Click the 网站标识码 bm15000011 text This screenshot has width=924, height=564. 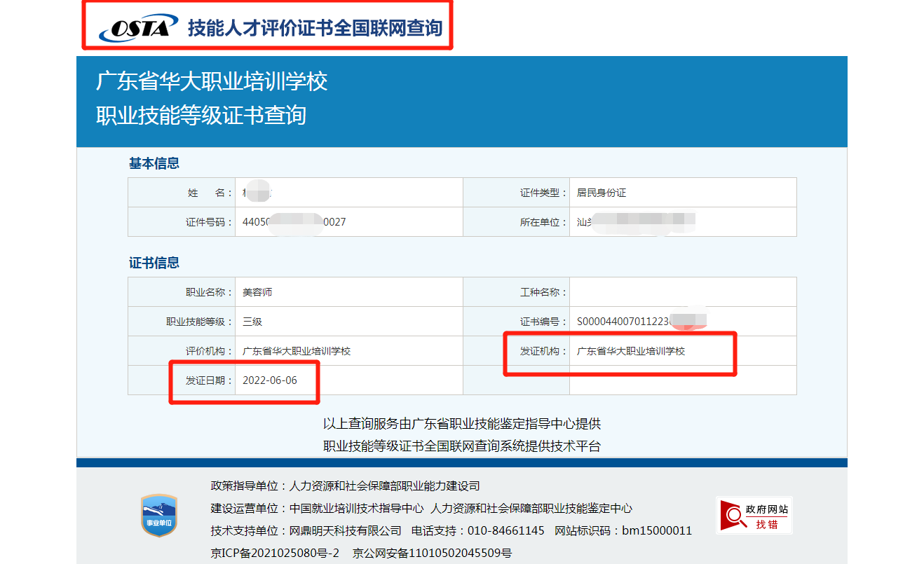pyautogui.click(x=623, y=530)
